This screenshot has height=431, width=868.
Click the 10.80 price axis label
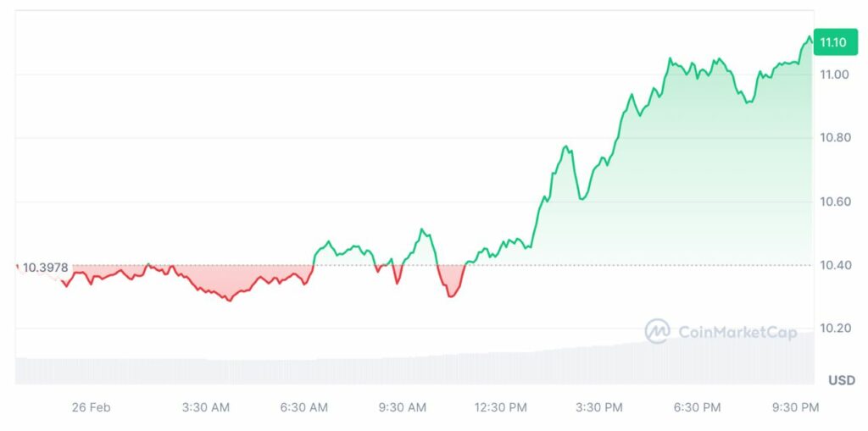pos(834,138)
